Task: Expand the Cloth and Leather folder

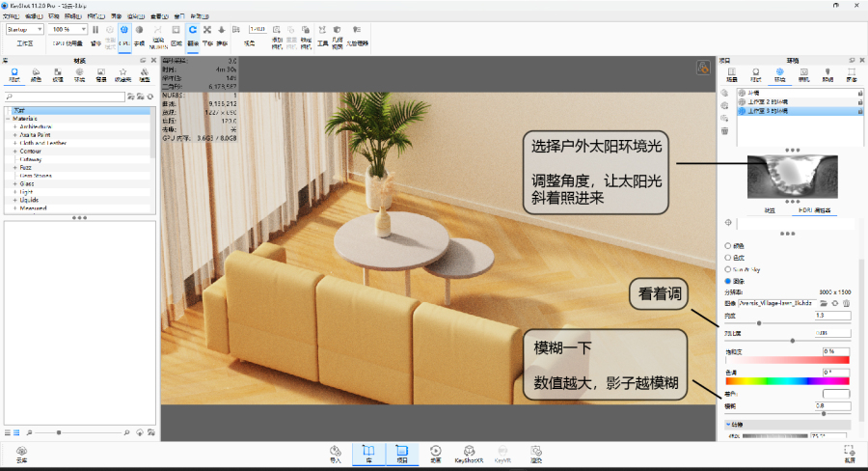Action: (x=15, y=143)
